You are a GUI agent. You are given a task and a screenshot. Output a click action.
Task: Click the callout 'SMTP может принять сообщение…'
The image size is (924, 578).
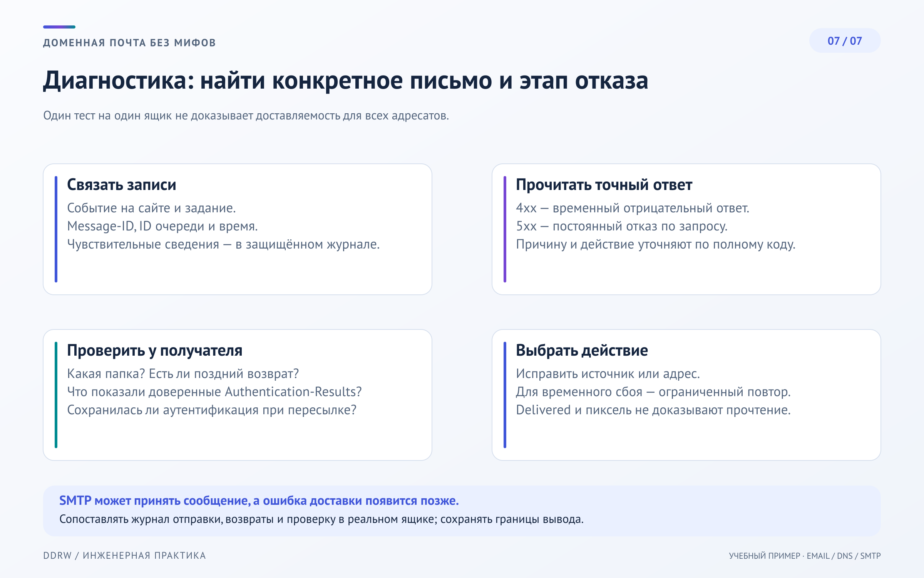click(x=259, y=501)
